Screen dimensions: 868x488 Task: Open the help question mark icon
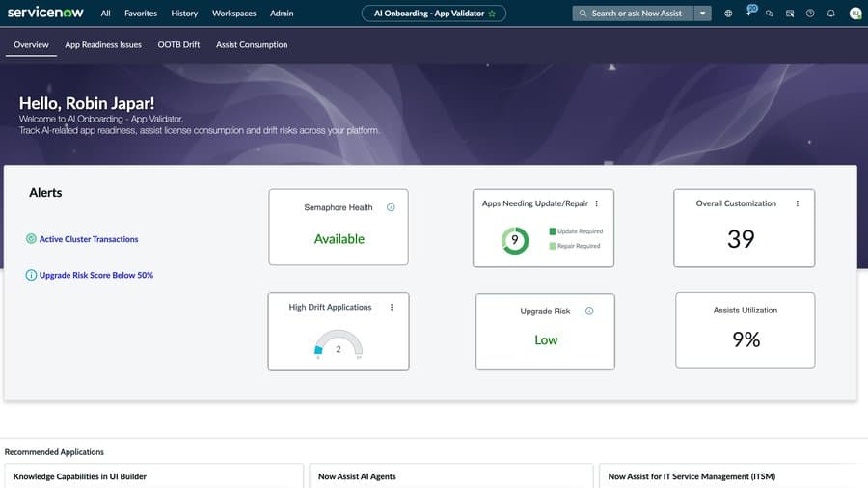[810, 14]
